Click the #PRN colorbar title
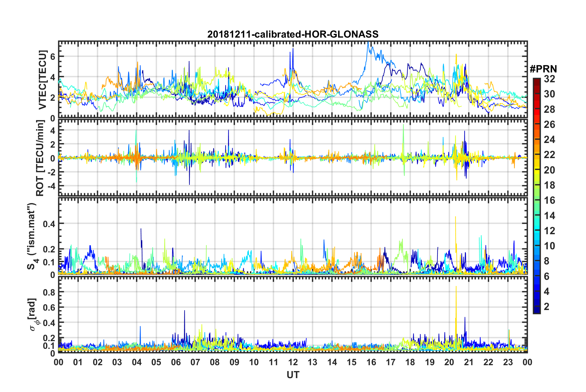586x392 pixels. tap(543, 69)
